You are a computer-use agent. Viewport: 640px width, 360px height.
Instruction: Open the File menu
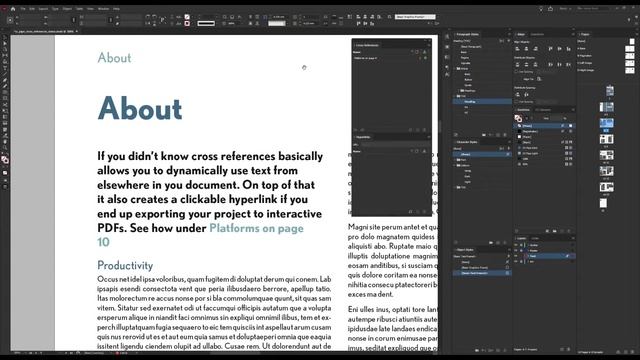(23, 9)
